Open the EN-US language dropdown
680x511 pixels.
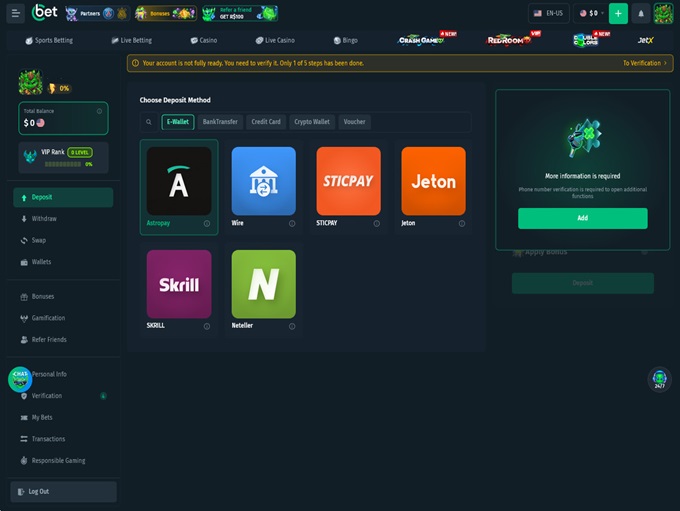coord(550,13)
